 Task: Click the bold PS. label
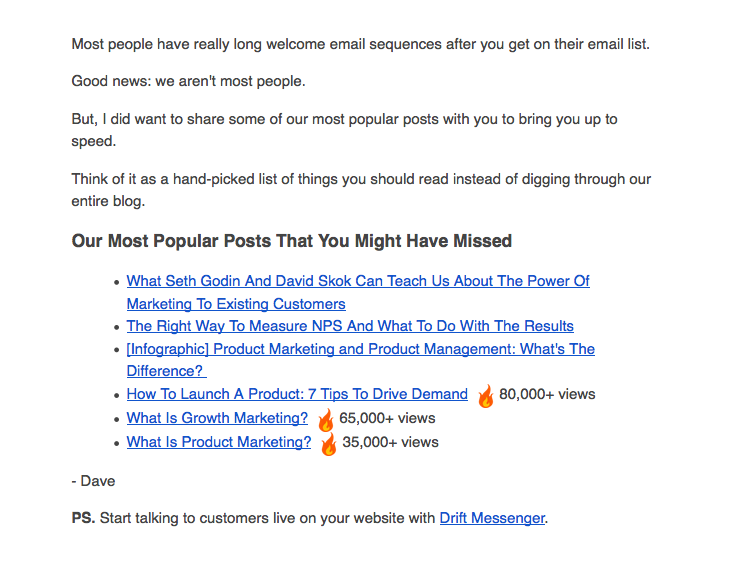[x=83, y=518]
